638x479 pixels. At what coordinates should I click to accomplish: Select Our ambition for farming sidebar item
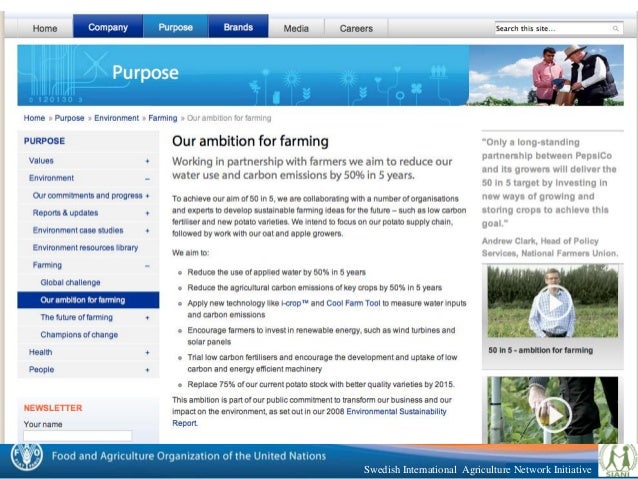[88, 300]
